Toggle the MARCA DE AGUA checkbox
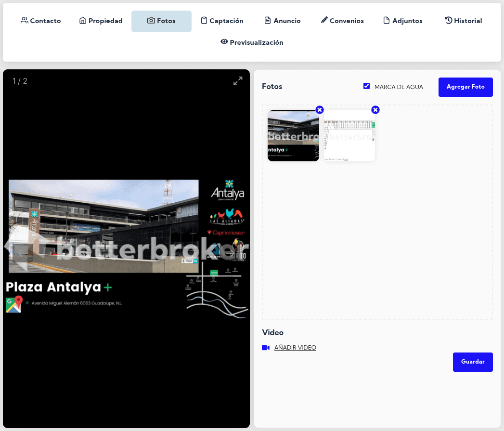 [366, 86]
